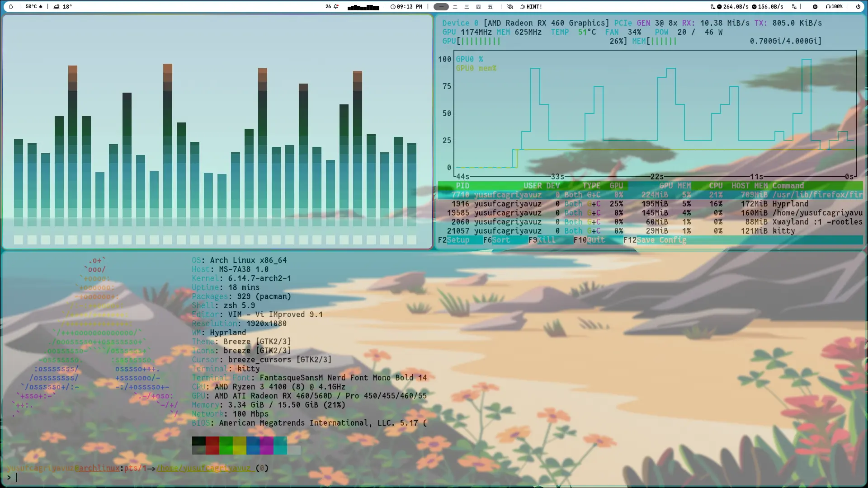Focus the cava audio visualizer window

tap(217, 131)
